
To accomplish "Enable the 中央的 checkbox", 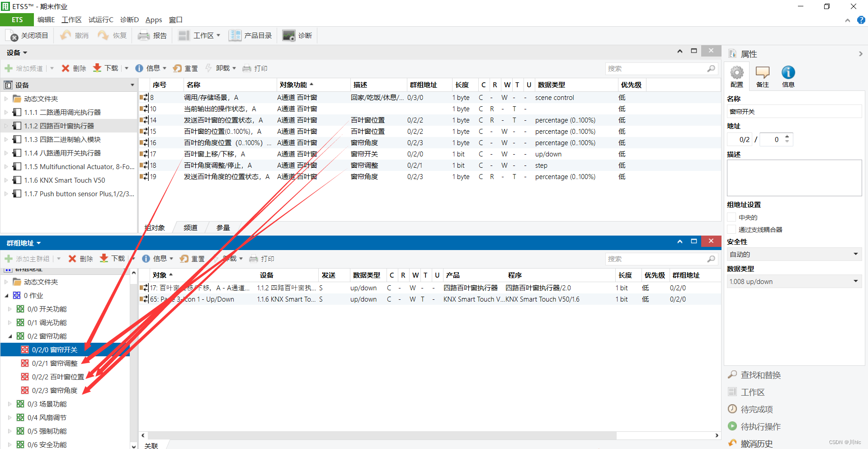I will point(731,217).
